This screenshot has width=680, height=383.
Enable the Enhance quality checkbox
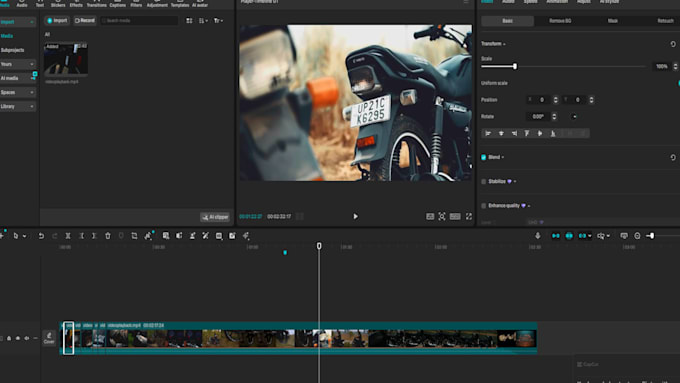(x=484, y=206)
